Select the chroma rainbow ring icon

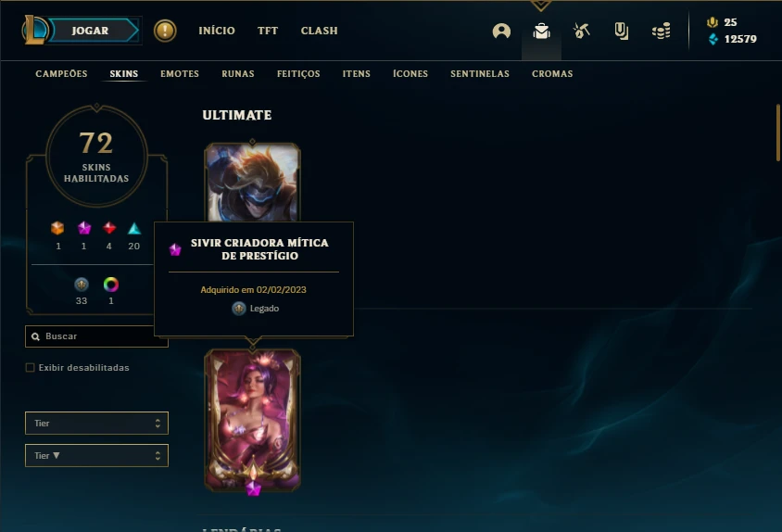pos(110,285)
